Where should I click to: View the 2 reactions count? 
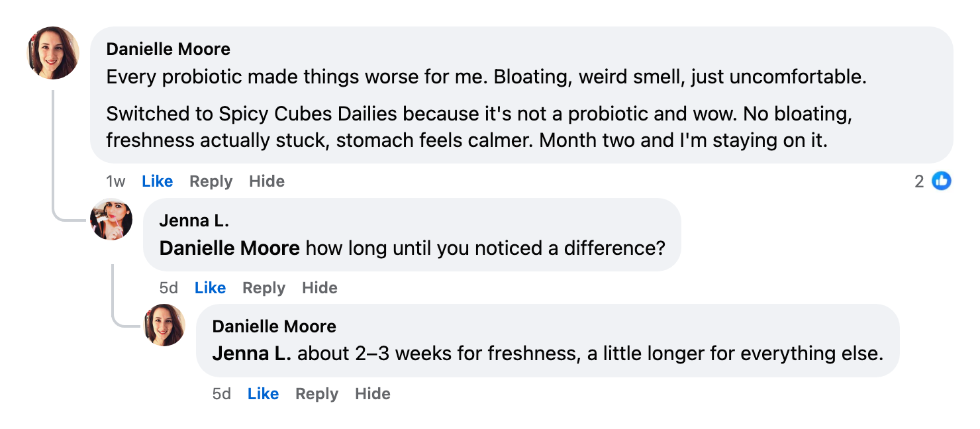pyautogui.click(x=918, y=180)
